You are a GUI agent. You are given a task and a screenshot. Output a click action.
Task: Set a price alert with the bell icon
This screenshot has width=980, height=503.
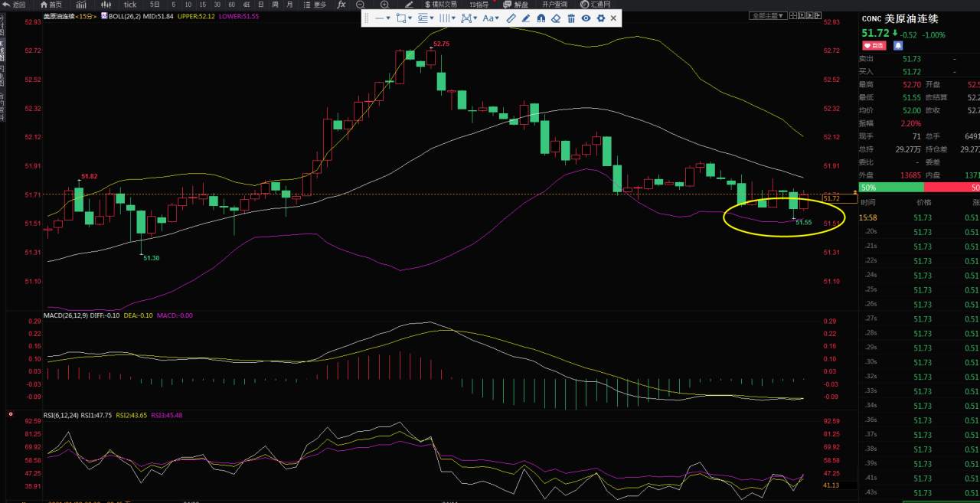pos(898,46)
